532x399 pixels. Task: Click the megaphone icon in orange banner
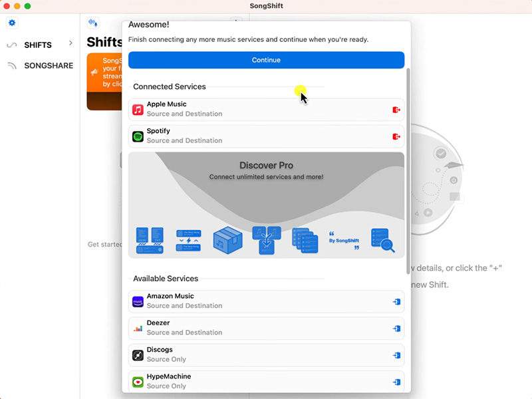pos(94,72)
